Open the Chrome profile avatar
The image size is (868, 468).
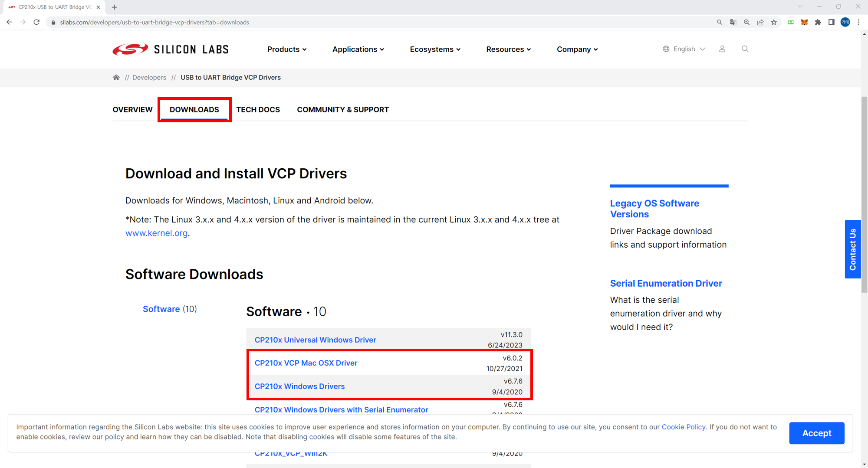click(x=845, y=22)
